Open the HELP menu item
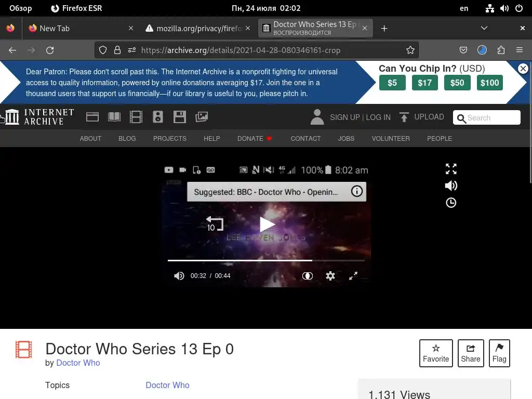The width and height of the screenshot is (532, 399). click(212, 138)
